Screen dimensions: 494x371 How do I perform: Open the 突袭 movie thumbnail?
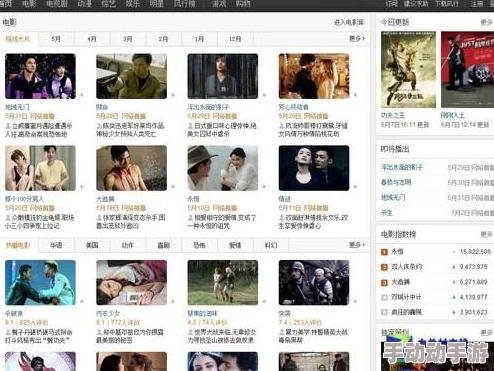(314, 283)
